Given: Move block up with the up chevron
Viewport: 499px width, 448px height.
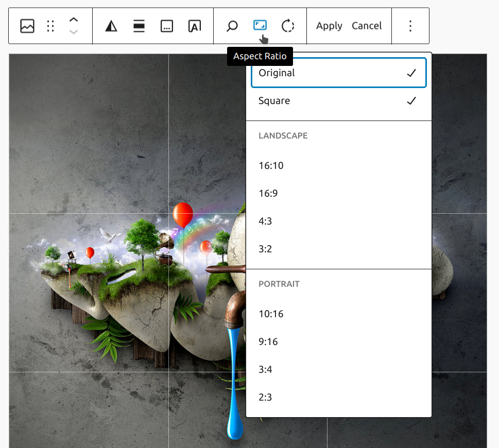Looking at the screenshot, I should 74,20.
